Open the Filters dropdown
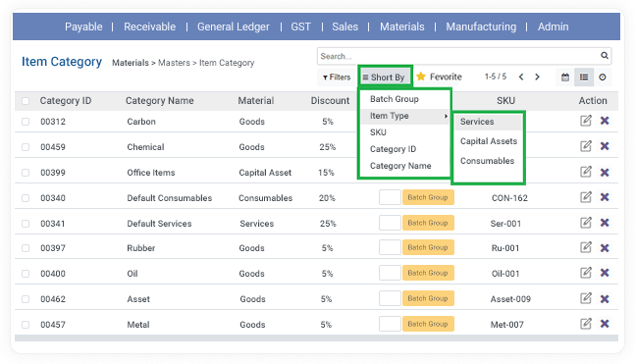The height and width of the screenshot is (364, 635). (337, 77)
